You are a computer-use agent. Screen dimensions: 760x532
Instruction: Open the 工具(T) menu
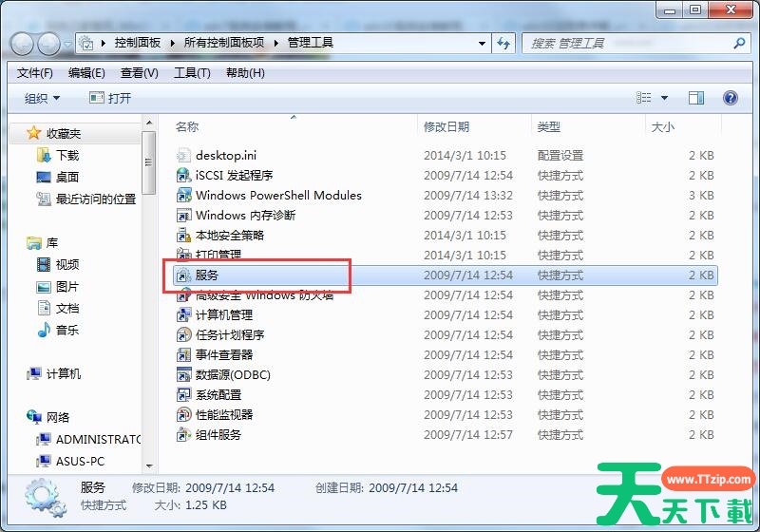pos(193,73)
